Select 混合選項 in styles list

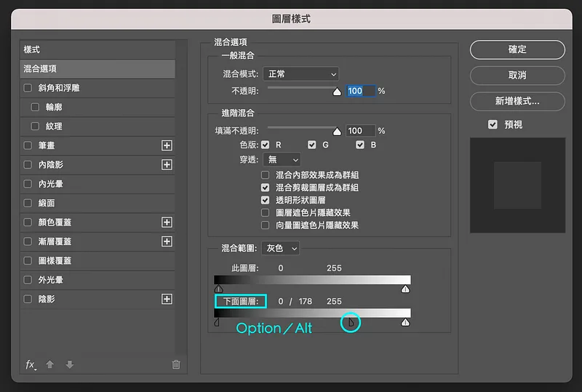tap(97, 68)
